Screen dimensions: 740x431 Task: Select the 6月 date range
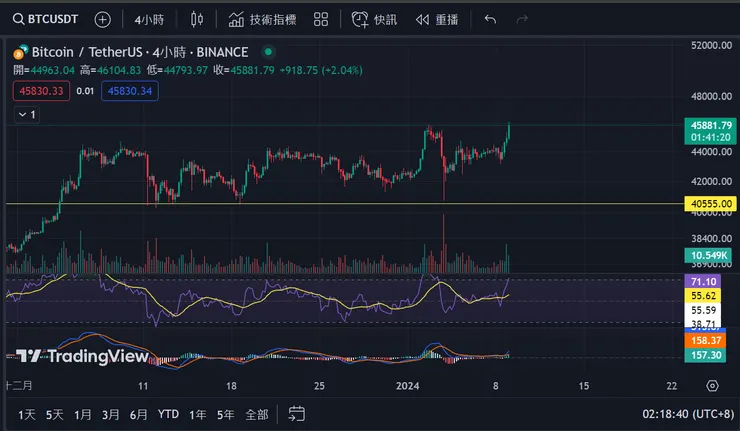pyautogui.click(x=138, y=415)
